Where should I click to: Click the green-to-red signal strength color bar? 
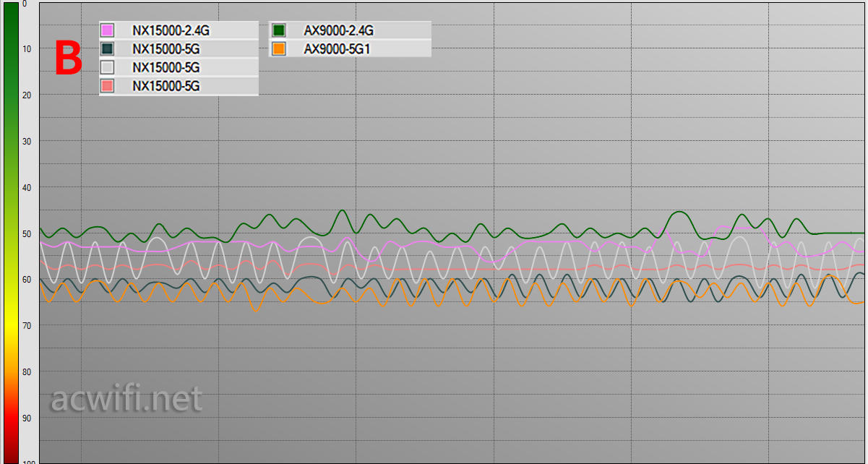pyautogui.click(x=10, y=233)
